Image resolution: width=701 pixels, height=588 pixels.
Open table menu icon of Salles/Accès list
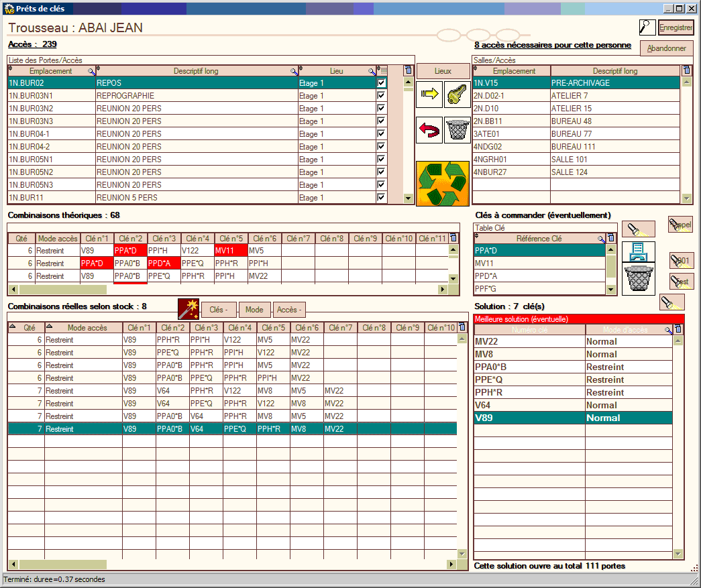pos(687,70)
